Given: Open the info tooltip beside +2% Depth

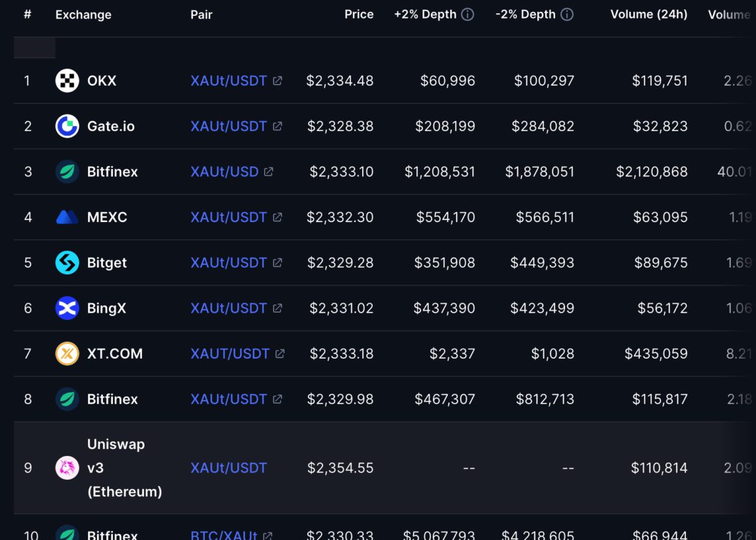Looking at the screenshot, I should coord(469,14).
